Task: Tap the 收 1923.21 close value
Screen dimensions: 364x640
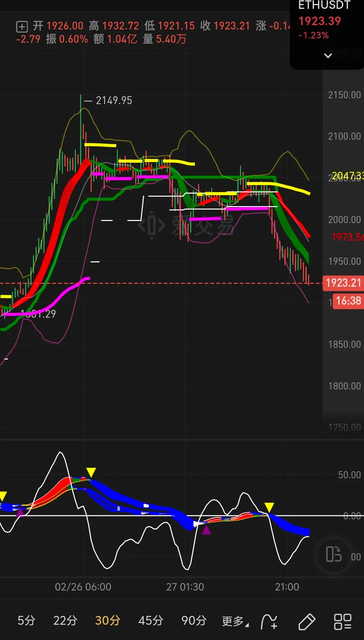Action: [x=225, y=26]
